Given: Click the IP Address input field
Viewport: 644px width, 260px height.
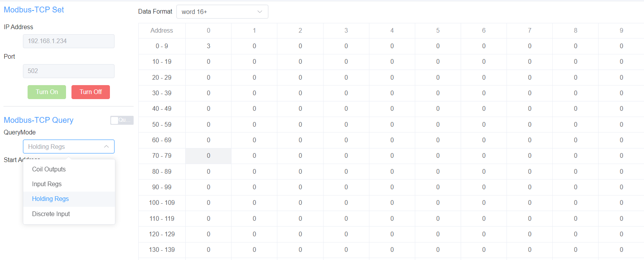Looking at the screenshot, I should tap(68, 41).
